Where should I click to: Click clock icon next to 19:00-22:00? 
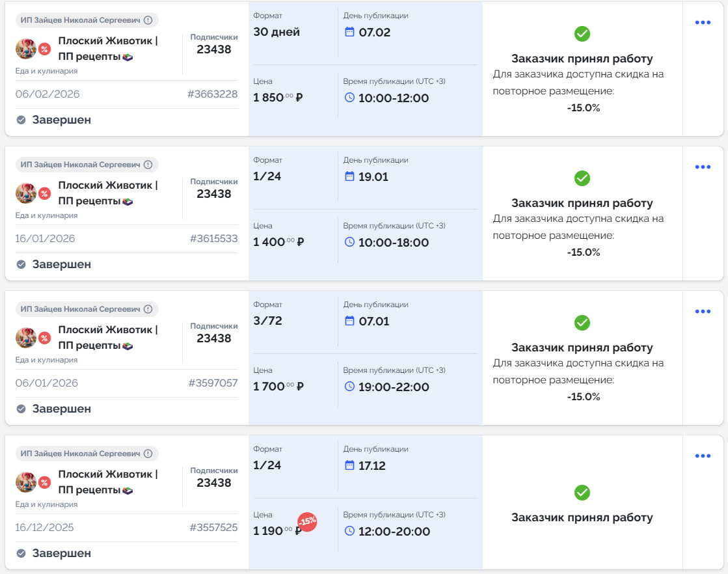(349, 387)
